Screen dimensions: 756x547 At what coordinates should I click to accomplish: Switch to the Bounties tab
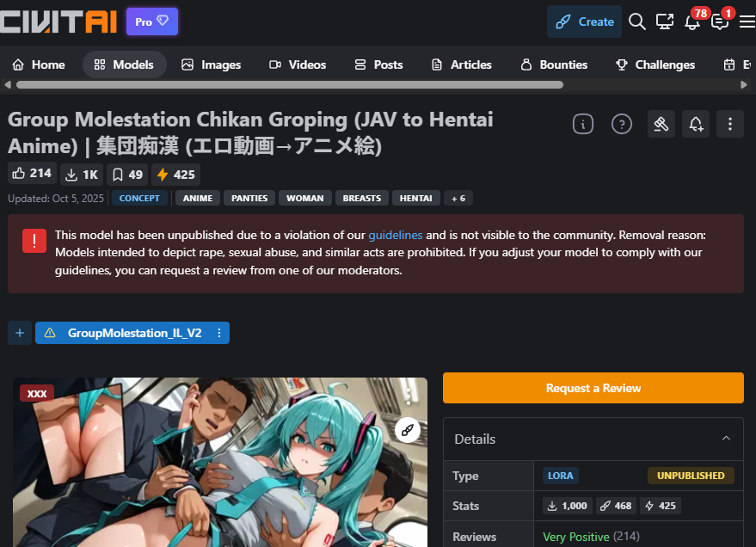(x=554, y=65)
